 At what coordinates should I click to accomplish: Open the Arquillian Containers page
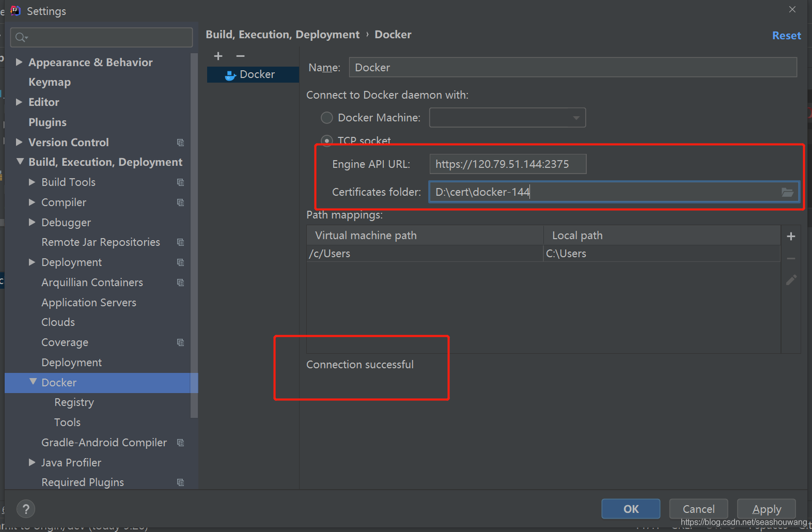(x=92, y=283)
